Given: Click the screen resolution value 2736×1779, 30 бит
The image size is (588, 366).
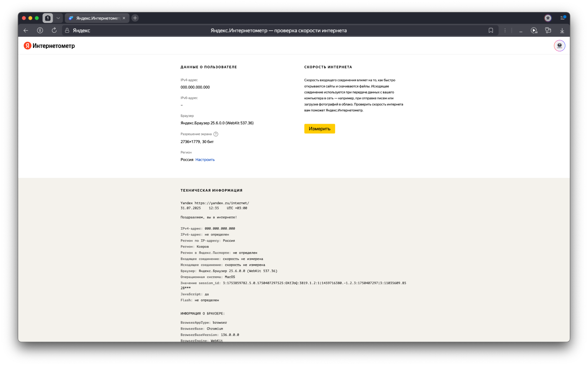Looking at the screenshot, I should click(197, 142).
